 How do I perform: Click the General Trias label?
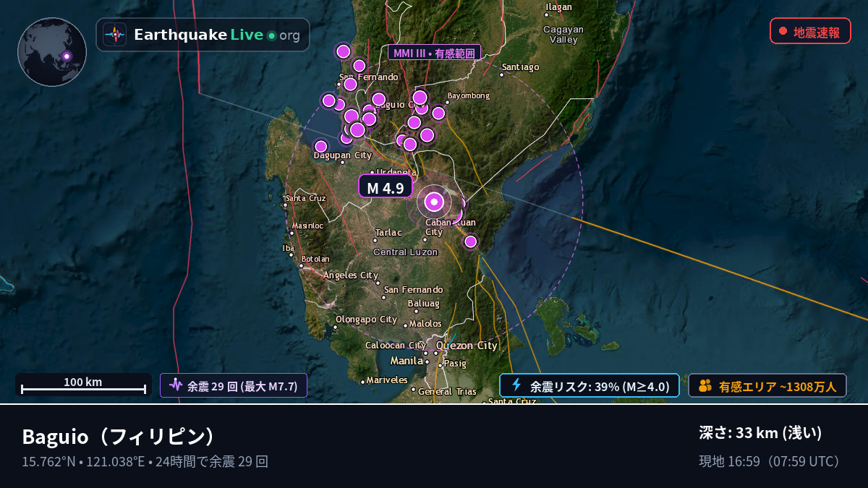pyautogui.click(x=448, y=392)
